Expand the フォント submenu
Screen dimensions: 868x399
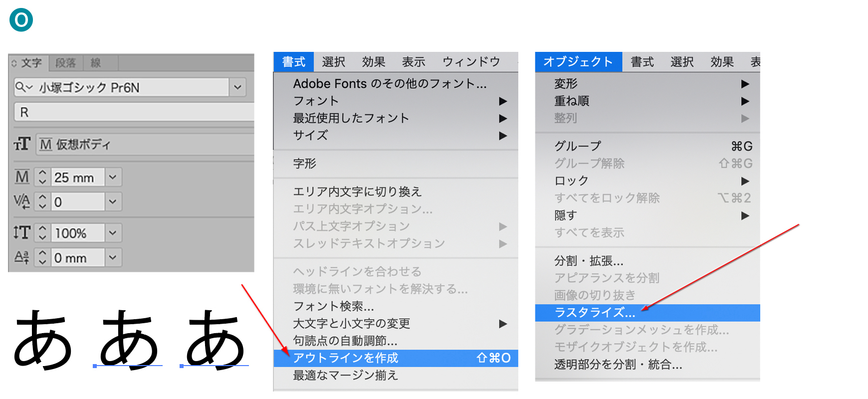pyautogui.click(x=396, y=101)
